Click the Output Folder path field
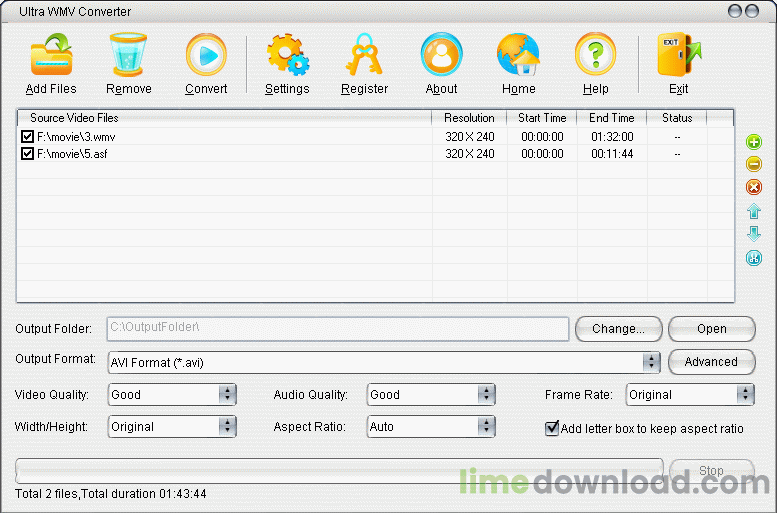Viewport: 777px width, 513px height. (337, 328)
